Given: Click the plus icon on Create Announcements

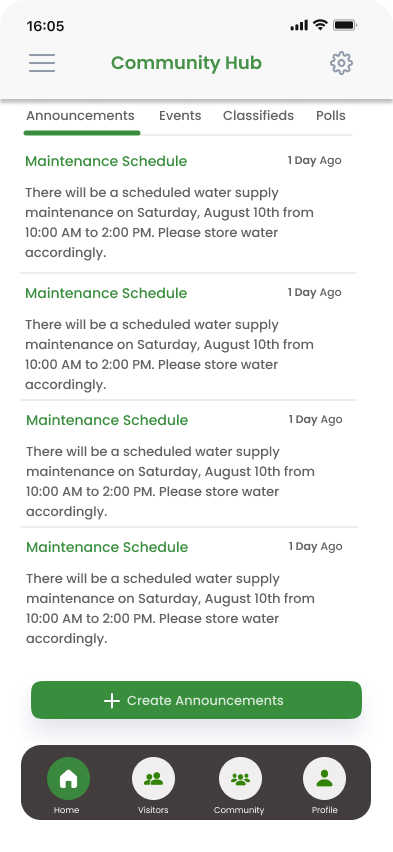Looking at the screenshot, I should [x=111, y=700].
